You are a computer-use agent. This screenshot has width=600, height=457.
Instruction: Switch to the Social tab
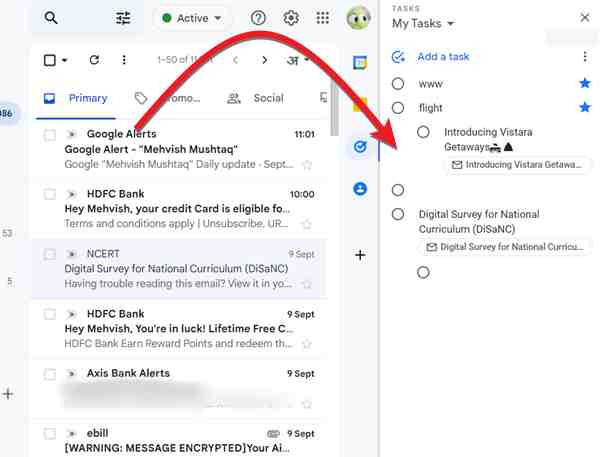pyautogui.click(x=256, y=98)
